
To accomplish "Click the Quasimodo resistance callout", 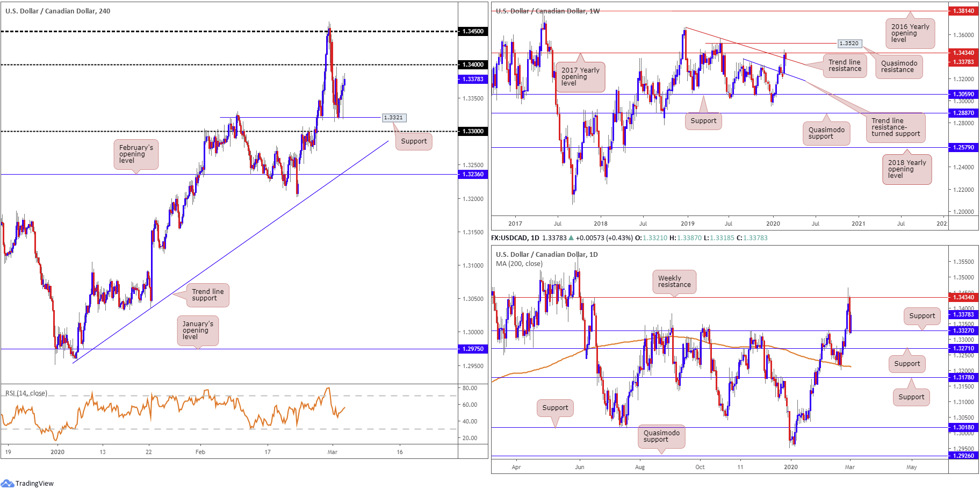I will click(x=899, y=67).
